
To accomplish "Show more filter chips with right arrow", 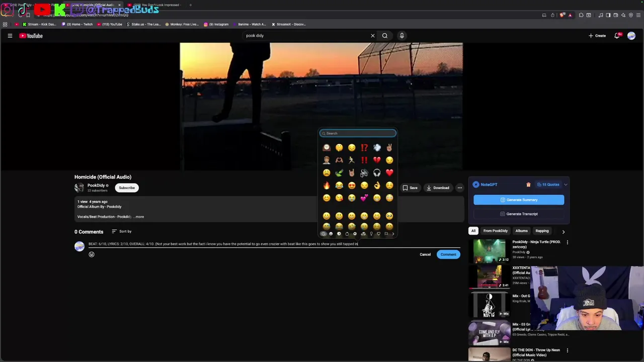I will pyautogui.click(x=563, y=232).
